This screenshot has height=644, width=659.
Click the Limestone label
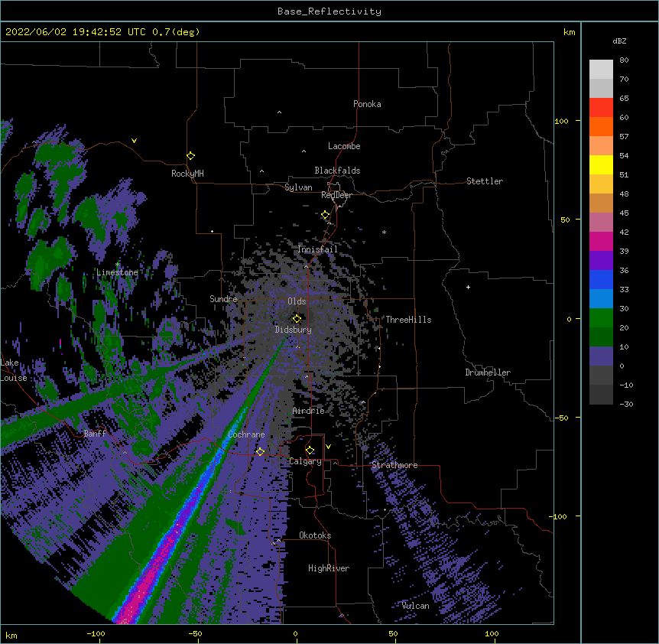[x=117, y=272]
